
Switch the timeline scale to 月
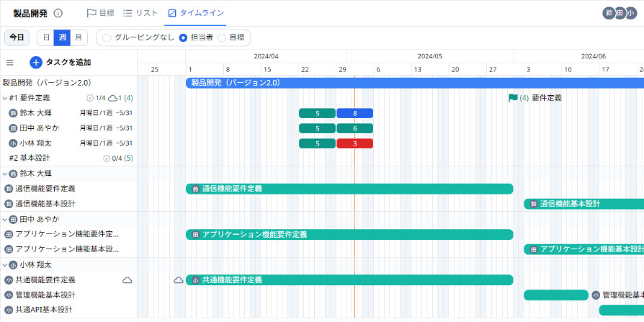point(79,37)
